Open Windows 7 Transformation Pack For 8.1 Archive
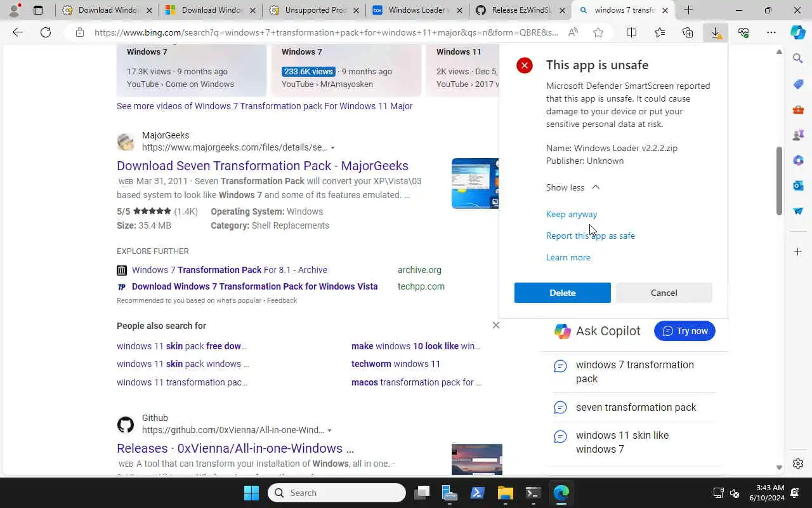The width and height of the screenshot is (812, 508). [x=230, y=270]
